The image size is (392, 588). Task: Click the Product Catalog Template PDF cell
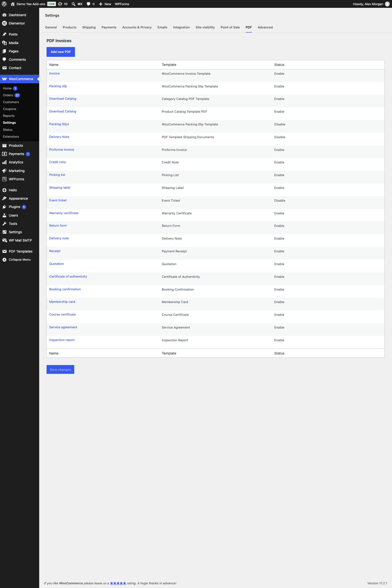184,111
